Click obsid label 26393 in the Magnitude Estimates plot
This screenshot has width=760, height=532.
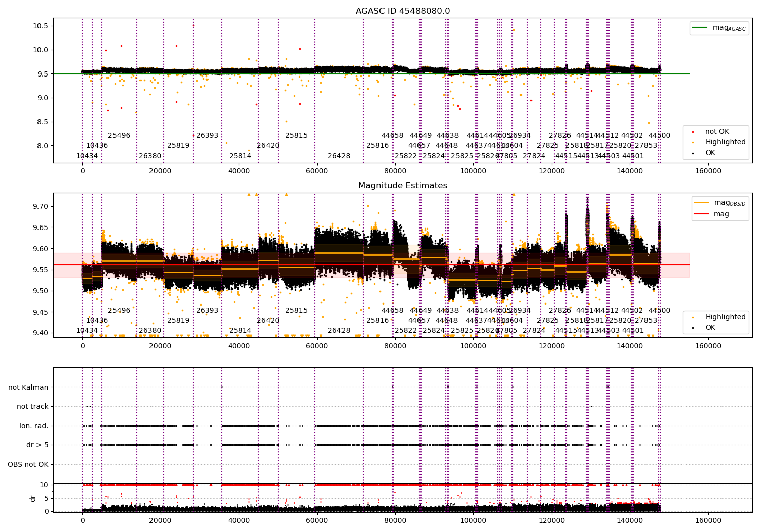207,311
